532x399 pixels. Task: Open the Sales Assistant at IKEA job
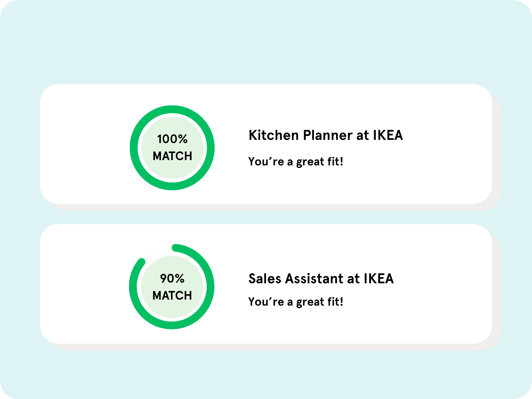click(x=321, y=279)
